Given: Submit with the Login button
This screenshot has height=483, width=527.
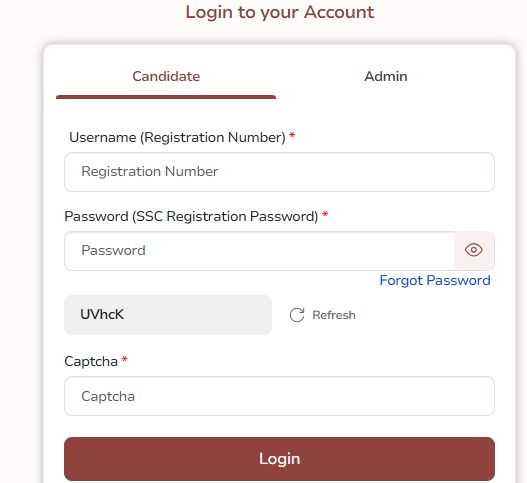Looking at the screenshot, I should pyautogui.click(x=279, y=459).
